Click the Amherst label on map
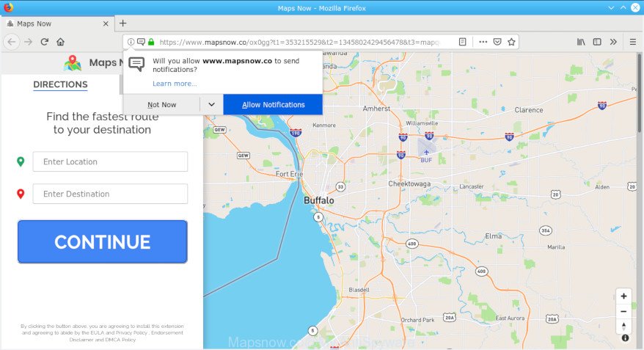Screen dimensions: 644x350 376,109
